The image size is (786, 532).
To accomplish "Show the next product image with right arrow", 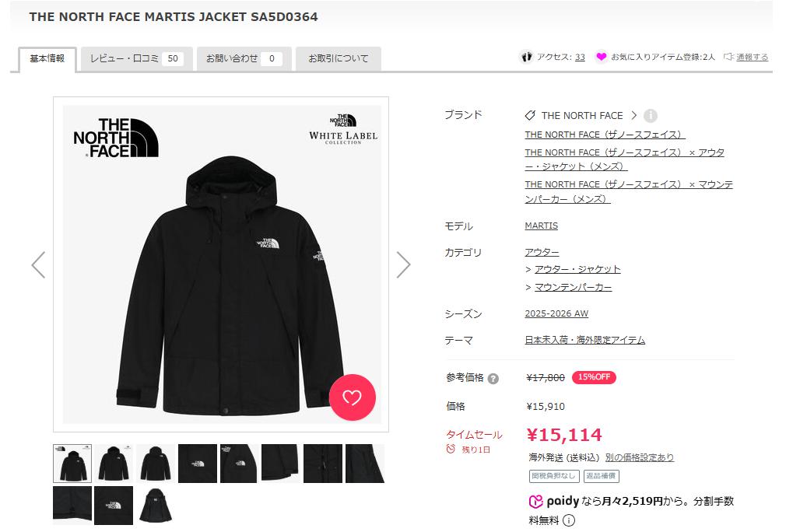I will tap(404, 264).
